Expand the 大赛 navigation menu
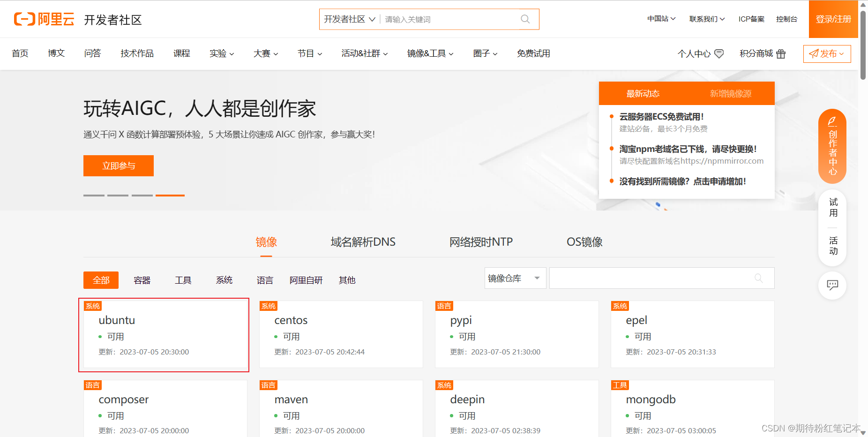This screenshot has height=437, width=868. (x=266, y=53)
